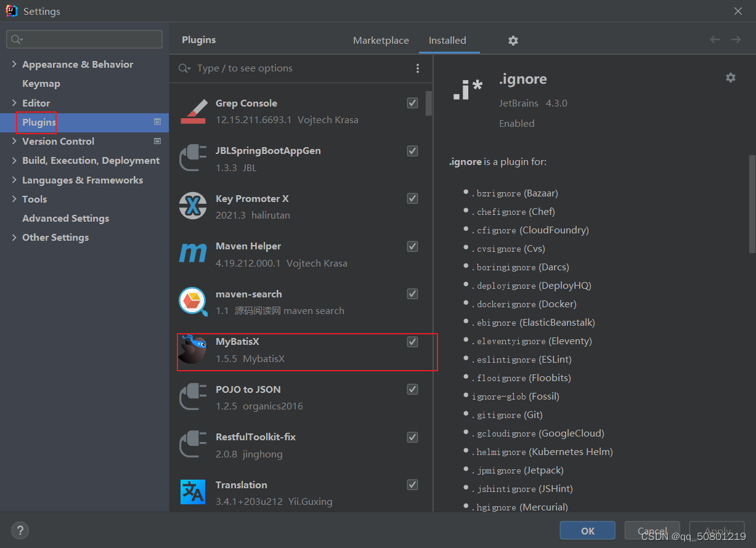Open Advanced Settings
Screen dimensions: 756x548
point(65,218)
